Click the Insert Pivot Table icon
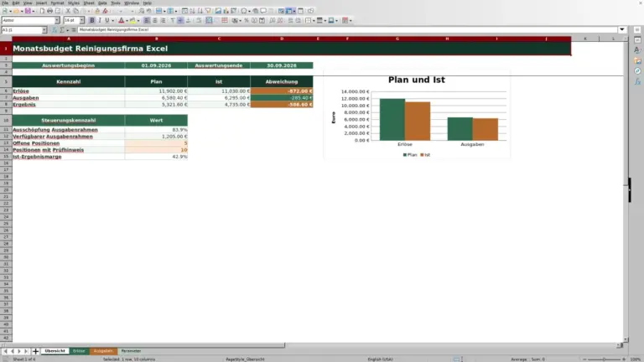Viewport: 644px width, 362px height. [233, 11]
